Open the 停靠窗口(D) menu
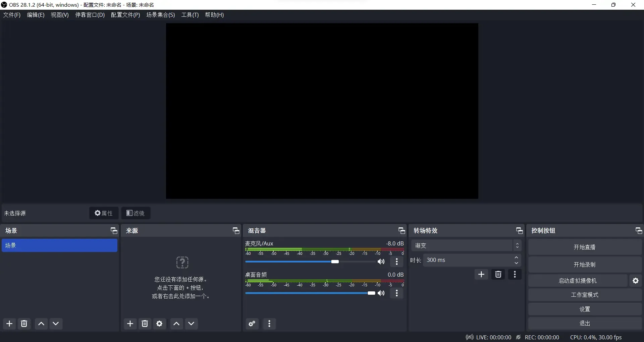 click(90, 15)
